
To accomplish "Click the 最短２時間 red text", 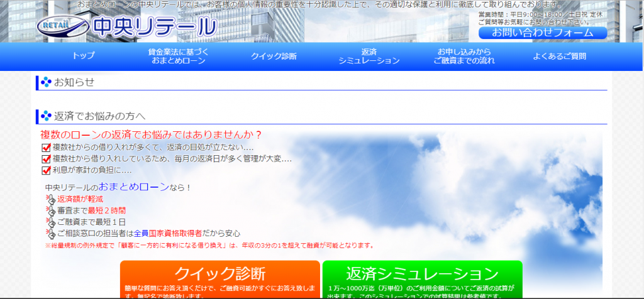I will (x=107, y=211).
